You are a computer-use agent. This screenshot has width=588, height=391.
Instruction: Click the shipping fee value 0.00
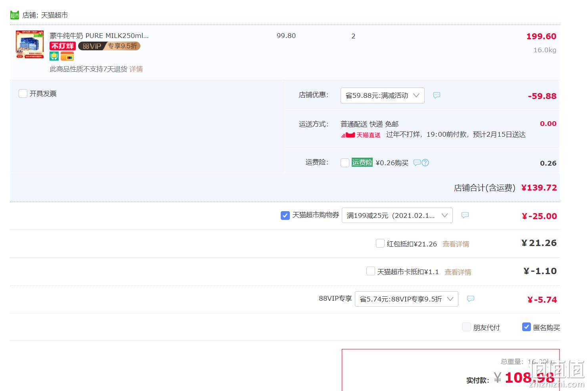point(548,124)
